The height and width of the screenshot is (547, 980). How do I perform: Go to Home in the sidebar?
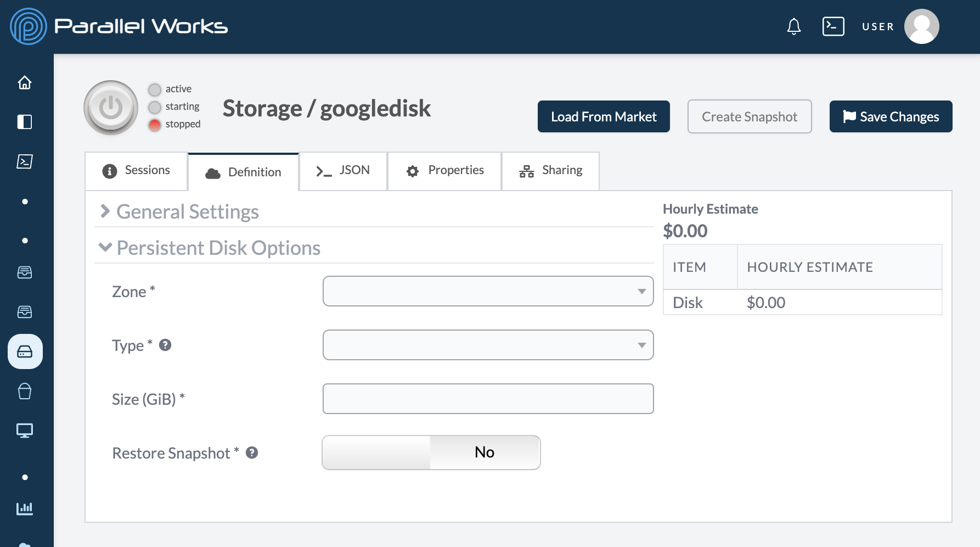(25, 82)
